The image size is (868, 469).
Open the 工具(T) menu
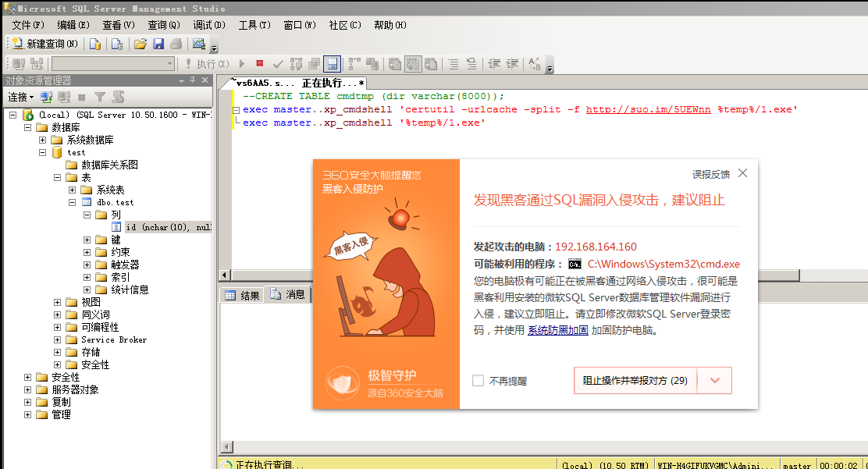(254, 25)
